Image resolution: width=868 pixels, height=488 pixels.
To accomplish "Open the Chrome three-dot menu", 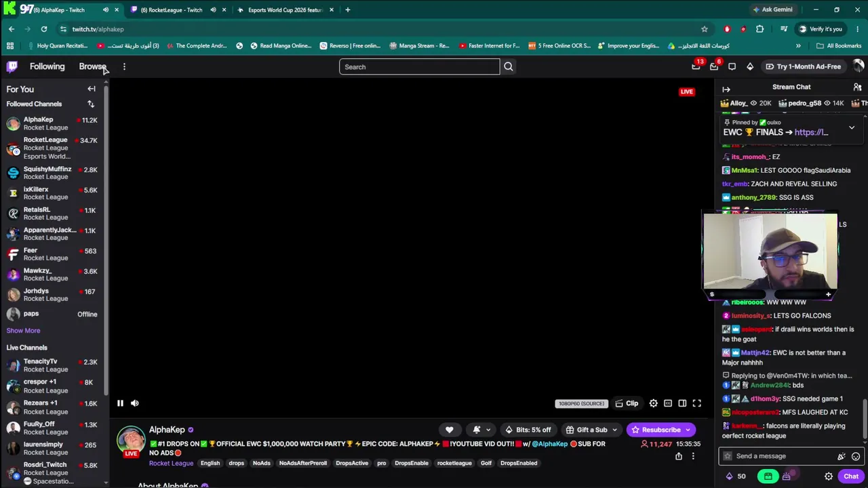I will (x=859, y=29).
